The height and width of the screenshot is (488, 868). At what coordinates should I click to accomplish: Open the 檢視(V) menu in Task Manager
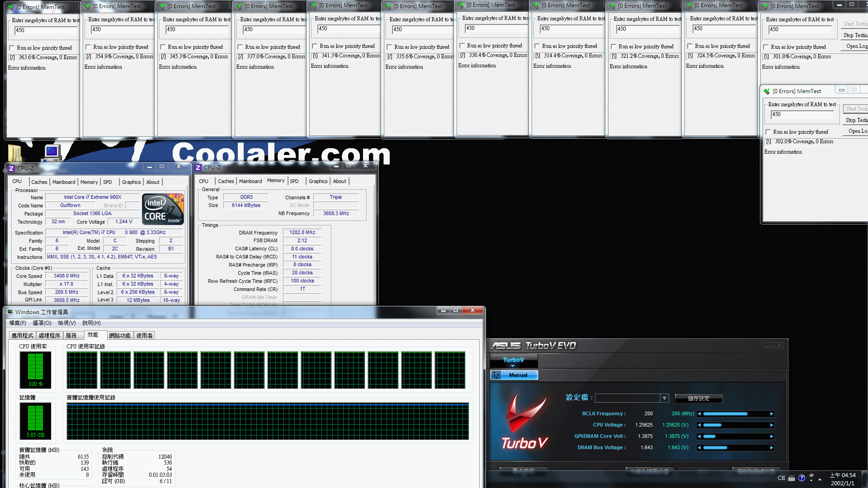pos(67,323)
